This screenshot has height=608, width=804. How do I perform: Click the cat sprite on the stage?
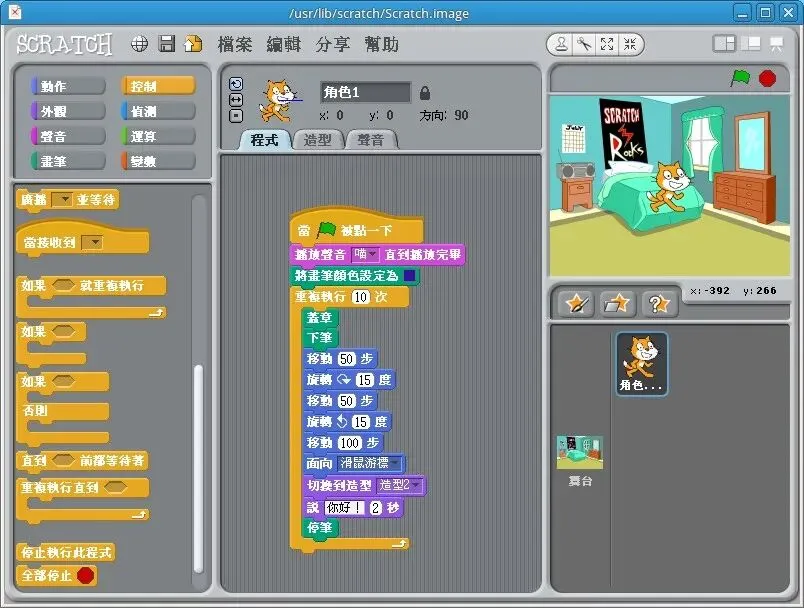tap(668, 187)
